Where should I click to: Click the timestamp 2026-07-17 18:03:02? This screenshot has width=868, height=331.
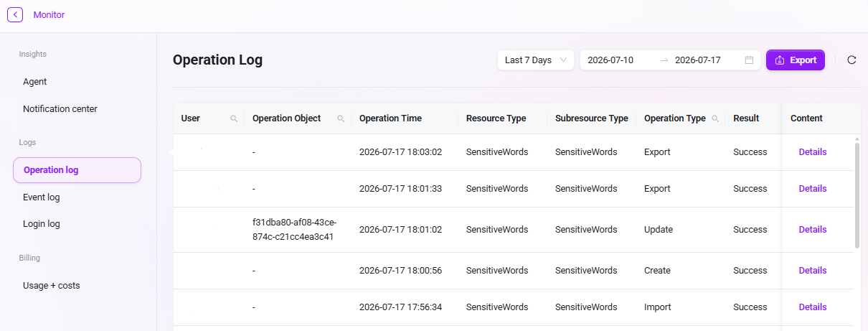400,152
